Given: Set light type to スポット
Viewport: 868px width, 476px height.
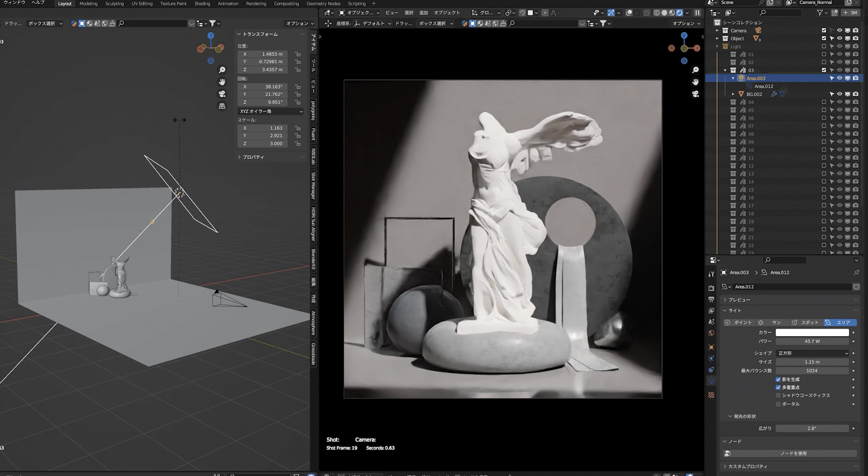Looking at the screenshot, I should pyautogui.click(x=806, y=322).
